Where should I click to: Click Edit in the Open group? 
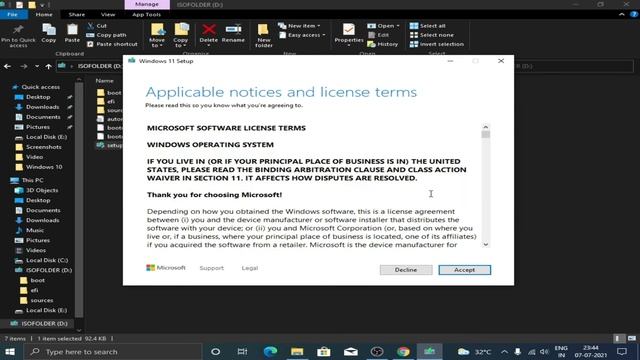(379, 35)
